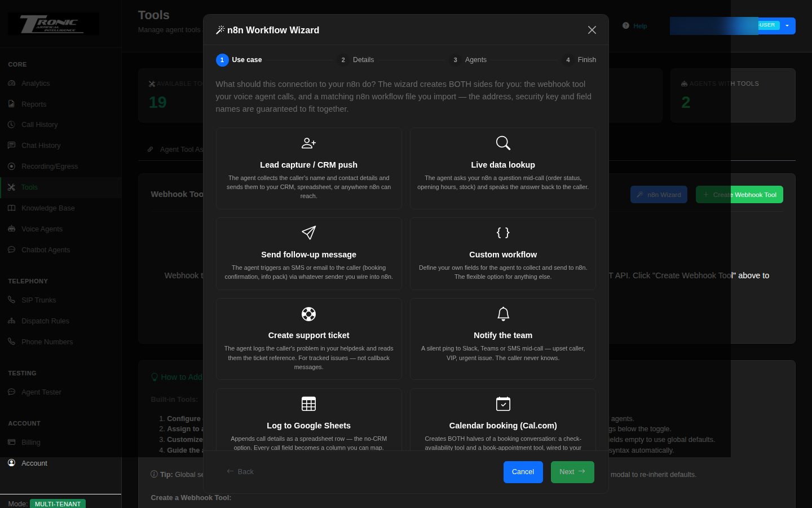This screenshot has width=812, height=508.
Task: Choose Calendar booking (Cal.com) card
Action: tap(503, 419)
